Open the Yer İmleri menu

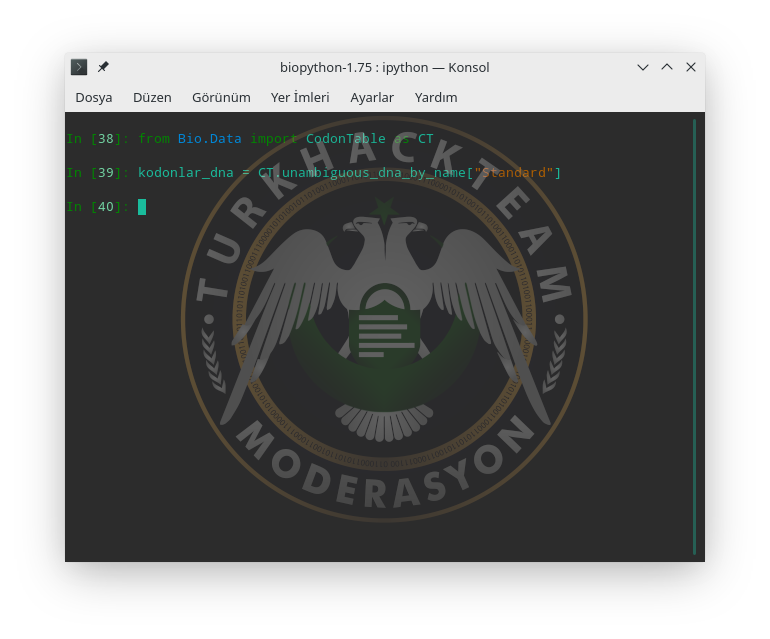(300, 97)
